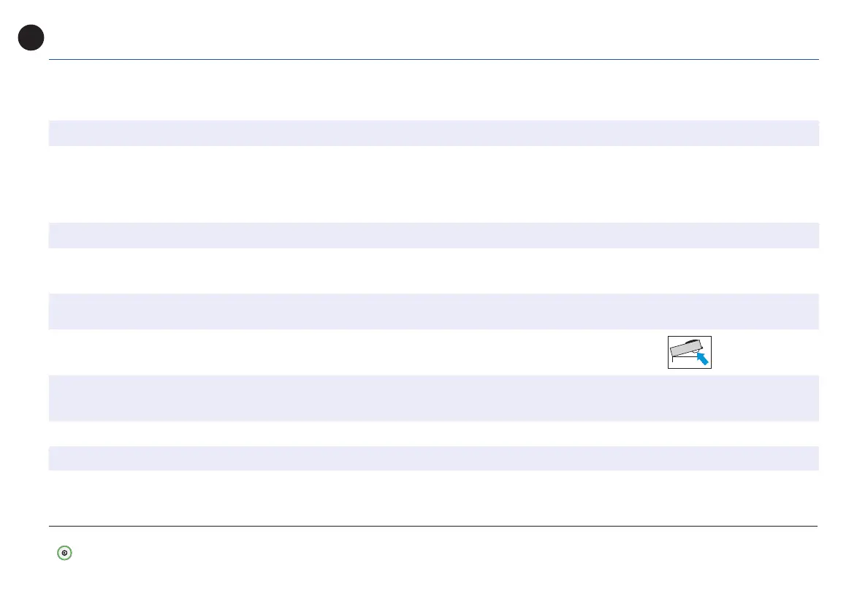The height and width of the screenshot is (612, 868).
Task: Click the white row left of the illustration
Action: coord(351,352)
